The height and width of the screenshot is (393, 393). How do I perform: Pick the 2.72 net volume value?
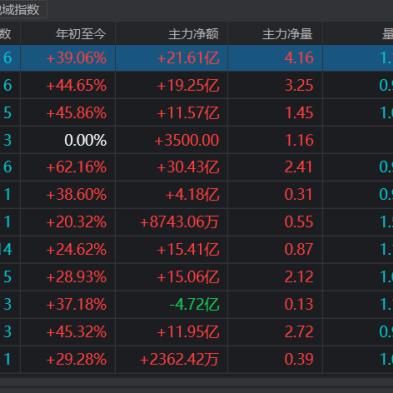click(299, 332)
